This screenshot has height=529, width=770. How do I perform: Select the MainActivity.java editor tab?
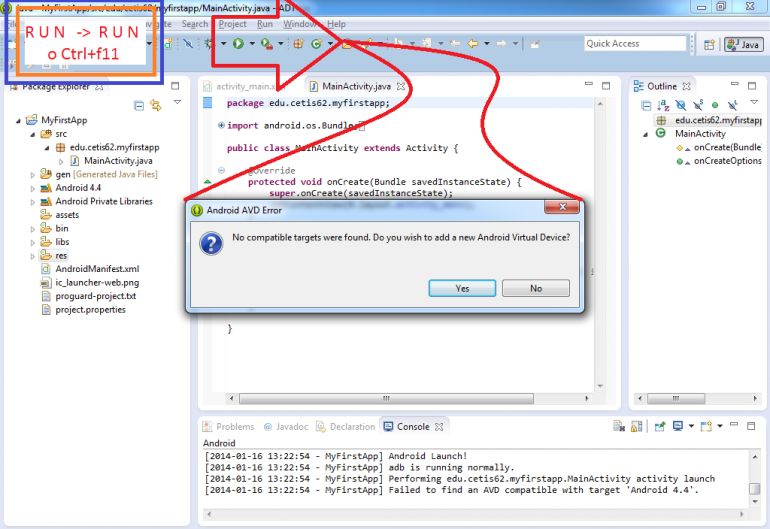[356, 86]
